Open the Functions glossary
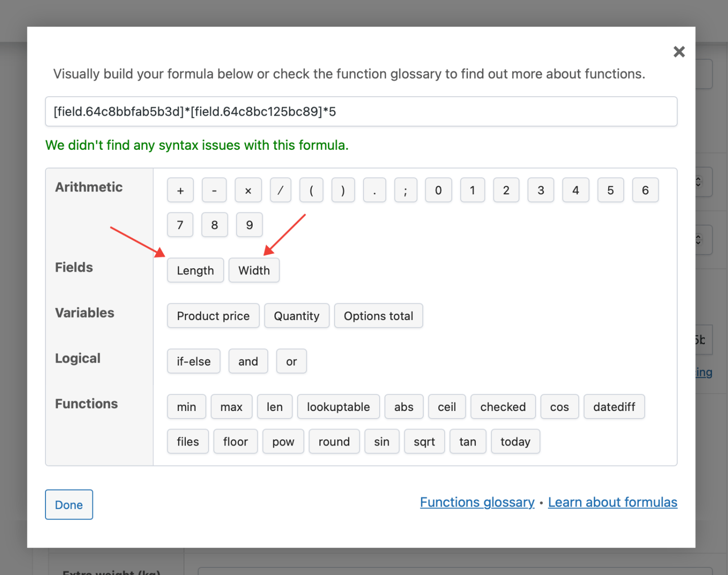 tap(477, 502)
